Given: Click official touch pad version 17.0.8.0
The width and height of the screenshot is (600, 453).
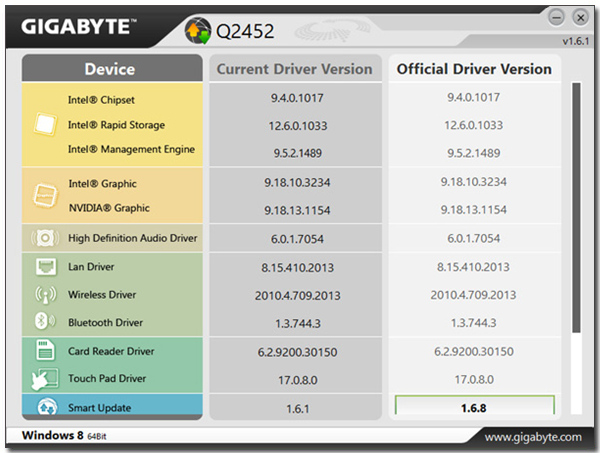Looking at the screenshot, I should click(x=474, y=380).
